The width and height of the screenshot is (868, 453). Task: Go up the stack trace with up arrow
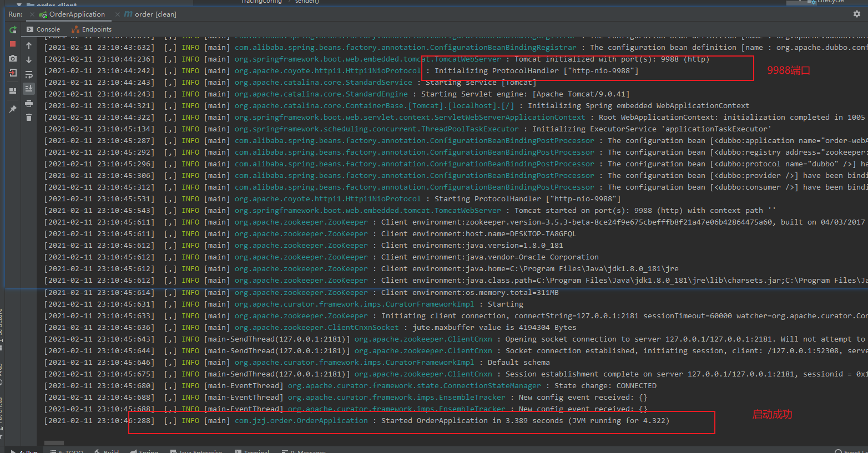[x=29, y=45]
